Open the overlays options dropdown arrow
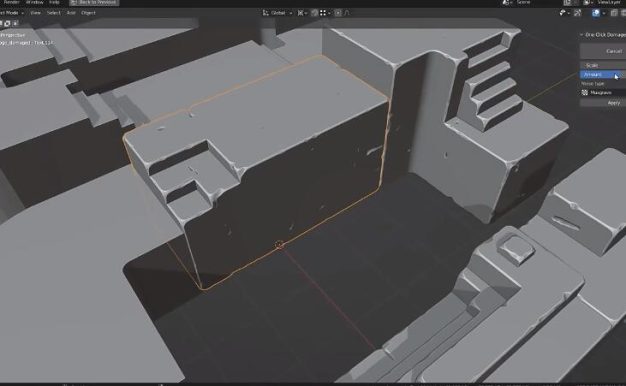The width and height of the screenshot is (626, 386). point(604,13)
